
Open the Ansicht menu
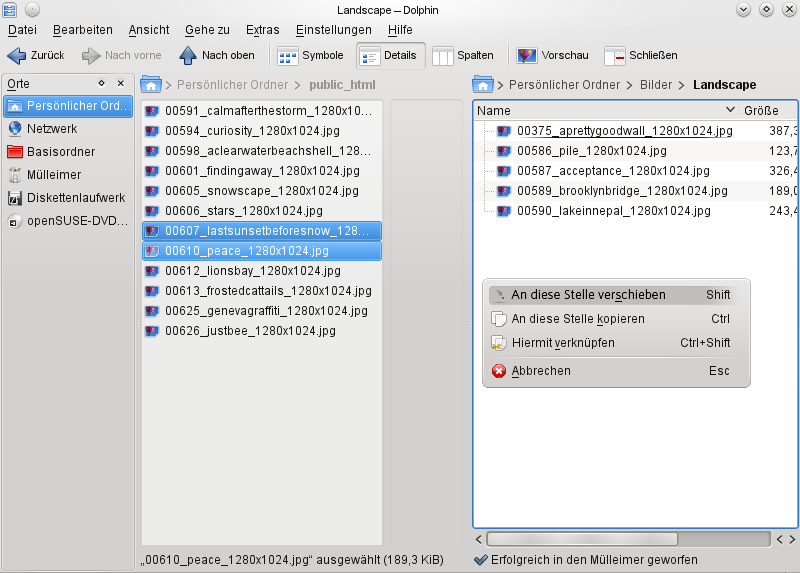[149, 30]
